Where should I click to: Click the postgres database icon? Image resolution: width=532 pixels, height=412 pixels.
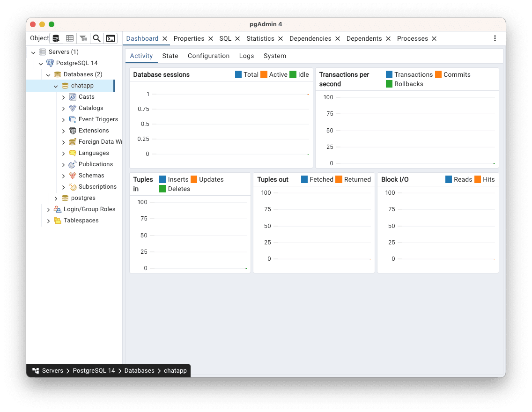pos(65,198)
